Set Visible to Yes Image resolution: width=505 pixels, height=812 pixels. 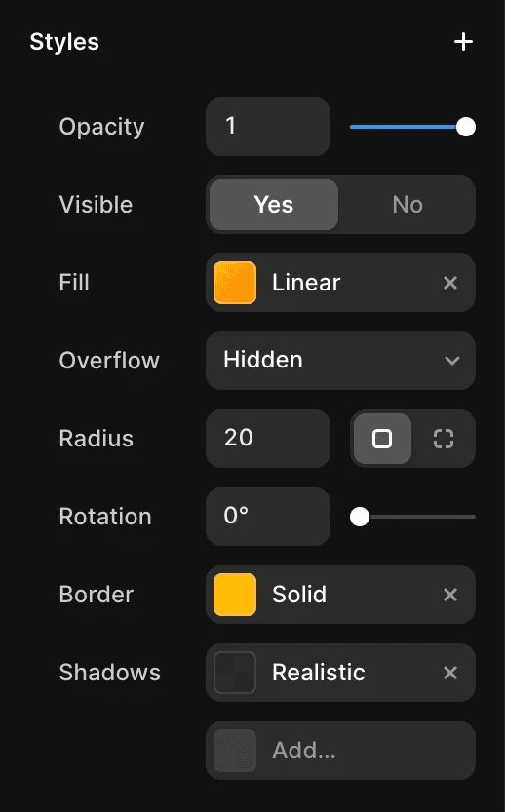click(x=274, y=205)
